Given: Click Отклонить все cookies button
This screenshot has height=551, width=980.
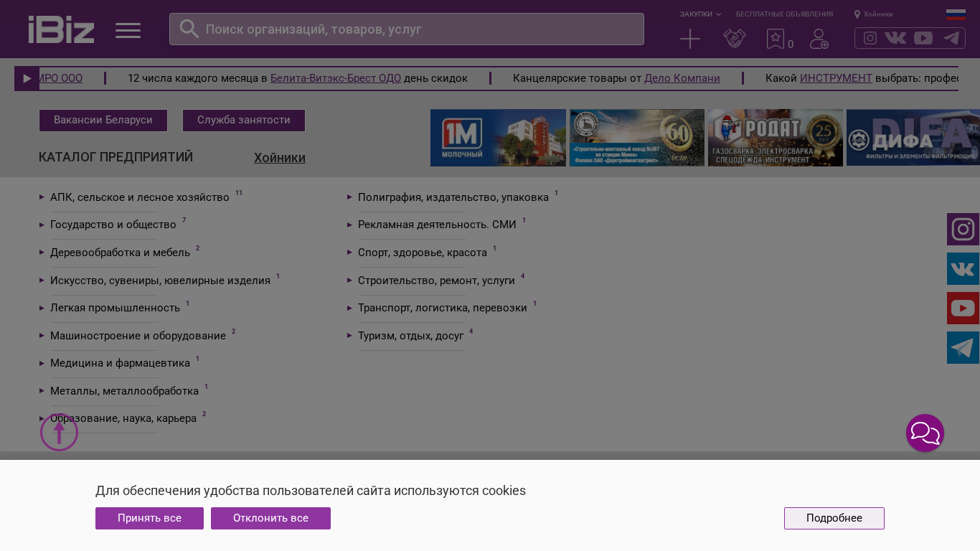Looking at the screenshot, I should [x=270, y=518].
